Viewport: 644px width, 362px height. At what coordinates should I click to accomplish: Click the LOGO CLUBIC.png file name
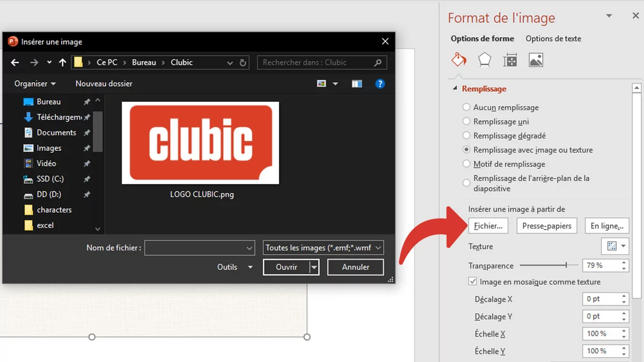coord(202,195)
